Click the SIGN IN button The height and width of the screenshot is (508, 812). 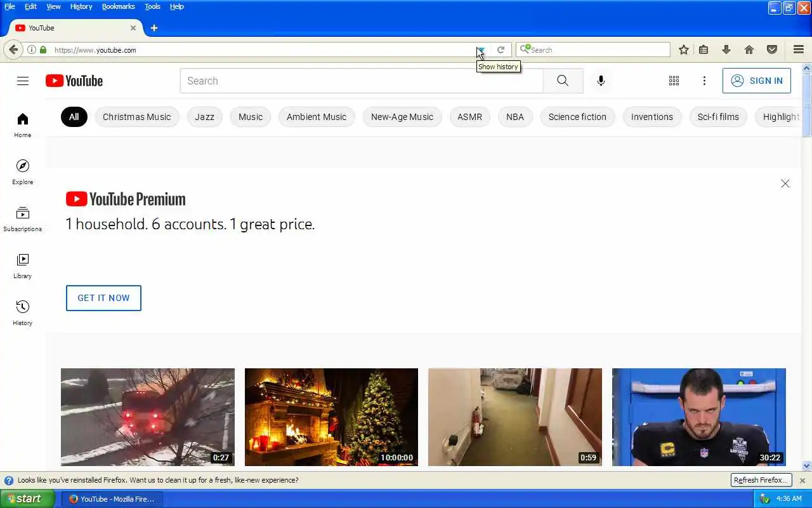point(757,81)
